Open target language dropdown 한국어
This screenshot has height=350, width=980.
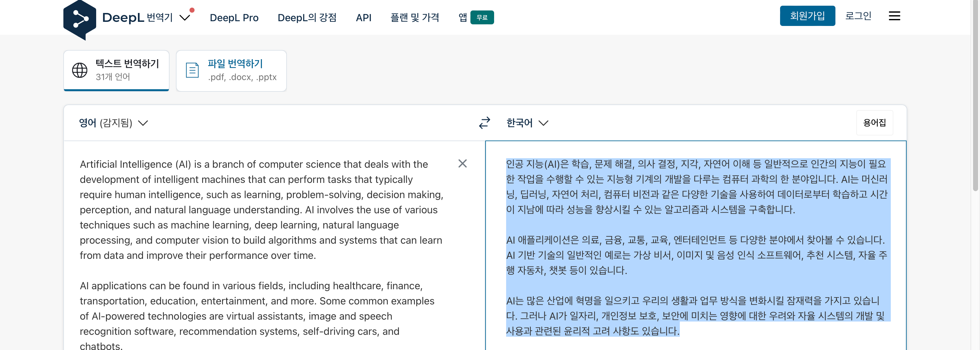pyautogui.click(x=527, y=123)
